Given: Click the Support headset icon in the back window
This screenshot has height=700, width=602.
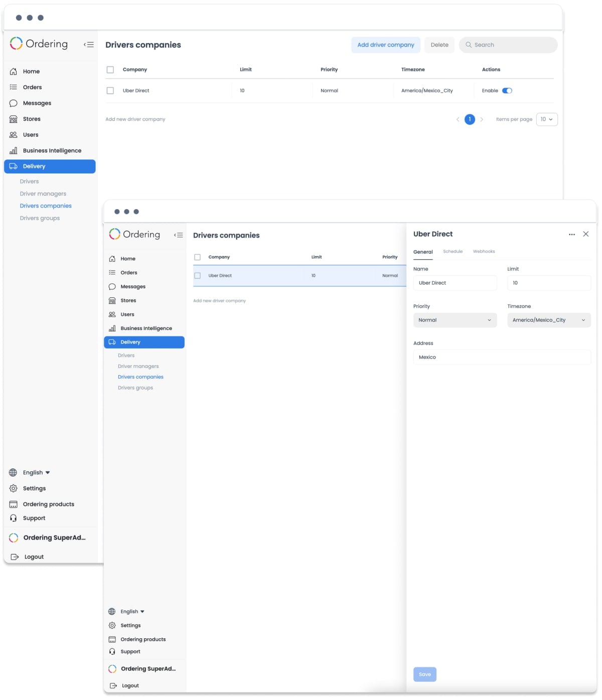Looking at the screenshot, I should point(14,518).
